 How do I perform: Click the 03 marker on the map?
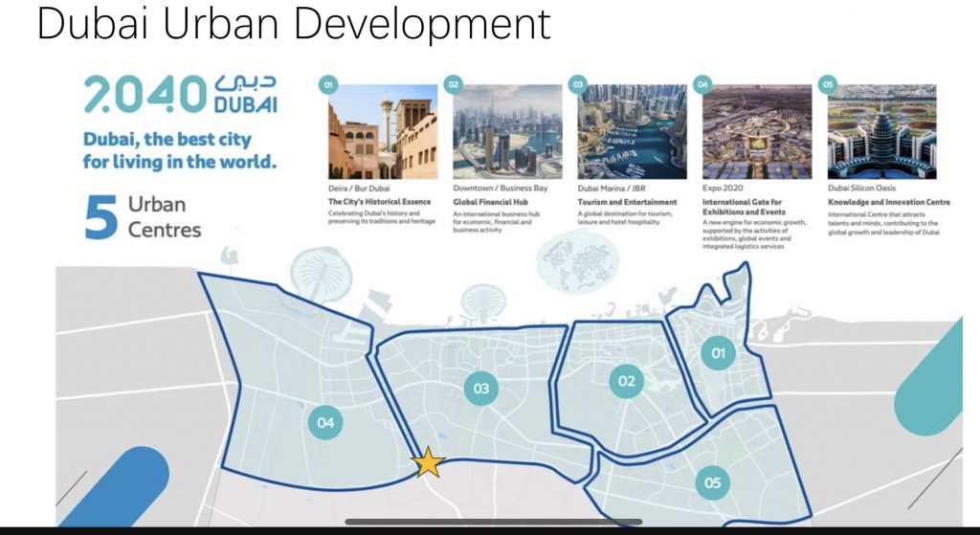pos(480,389)
